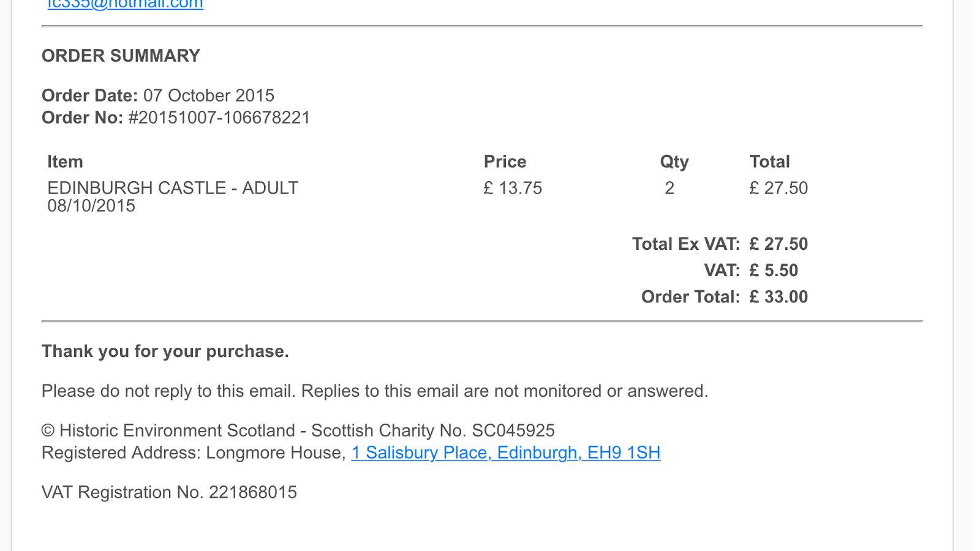
Task: Click the Scottish Charity No. SC045925 text
Action: tap(432, 430)
